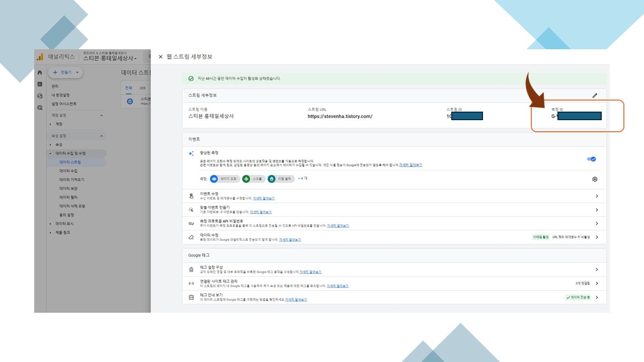Viewport: 644px width, 362px height.
Task: Click the 연결된 사이트 태그 code icon
Action: (191, 283)
